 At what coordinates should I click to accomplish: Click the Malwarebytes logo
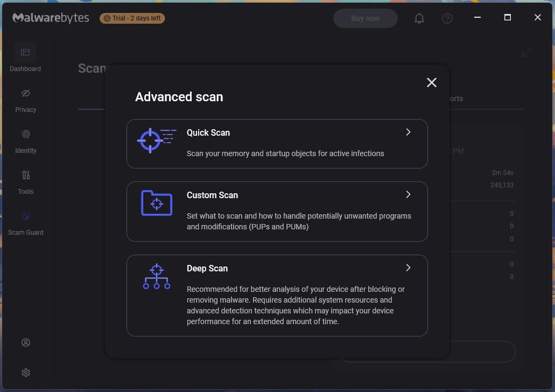(x=51, y=18)
